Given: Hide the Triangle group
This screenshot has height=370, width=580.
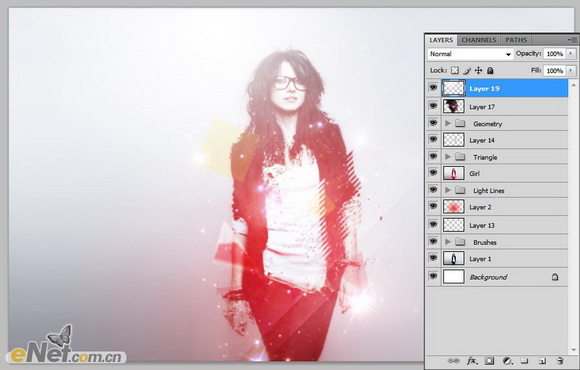Looking at the screenshot, I should click(x=433, y=156).
